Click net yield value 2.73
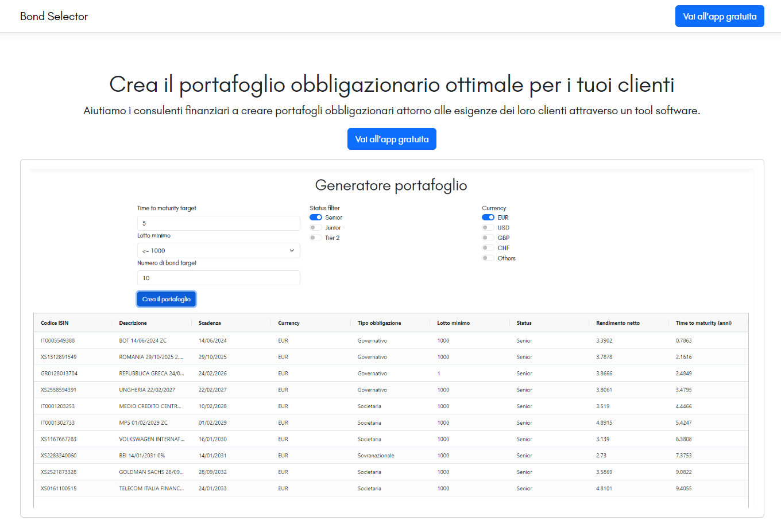781x532 pixels. tap(601, 456)
